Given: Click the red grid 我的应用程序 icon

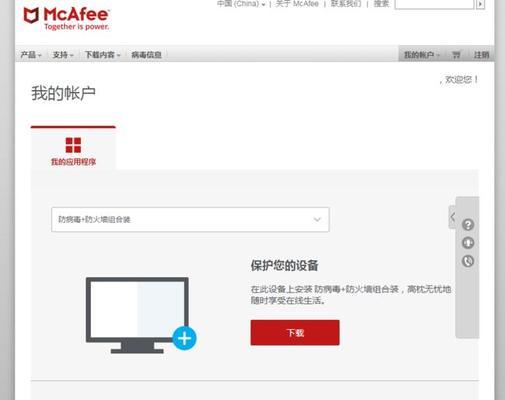Looking at the screenshot, I should tap(73, 145).
